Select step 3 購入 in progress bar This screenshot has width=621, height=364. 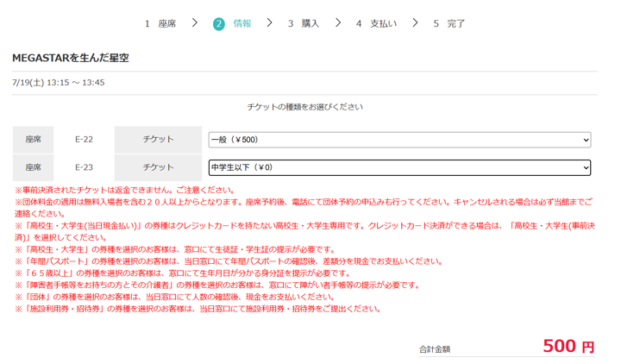(x=304, y=24)
